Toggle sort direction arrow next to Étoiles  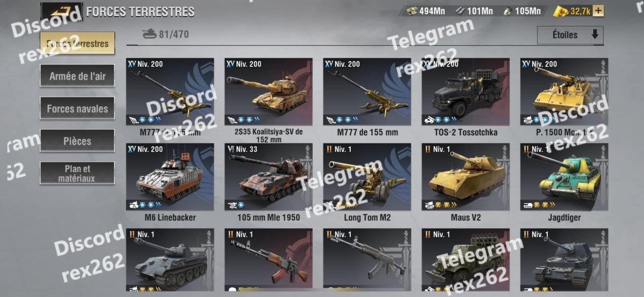[595, 35]
